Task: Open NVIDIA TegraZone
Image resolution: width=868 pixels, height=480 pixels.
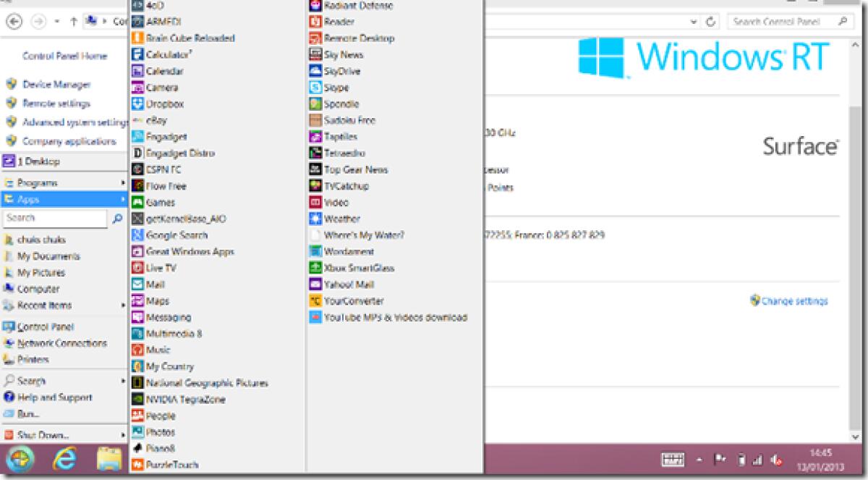Action: click(x=182, y=399)
